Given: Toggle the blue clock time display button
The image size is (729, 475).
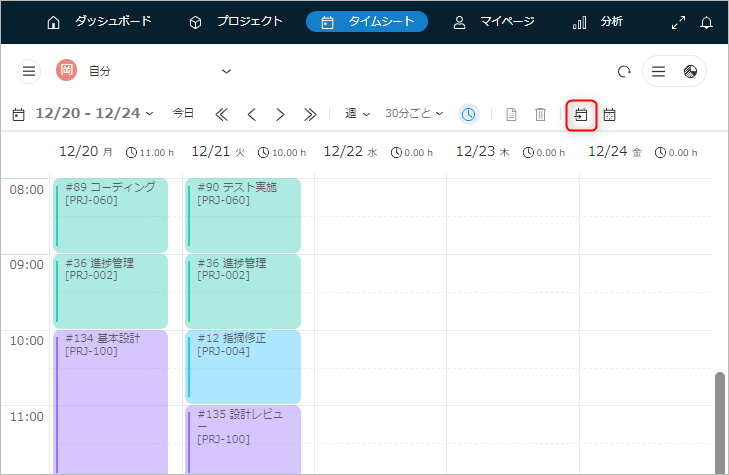Looking at the screenshot, I should pyautogui.click(x=469, y=114).
